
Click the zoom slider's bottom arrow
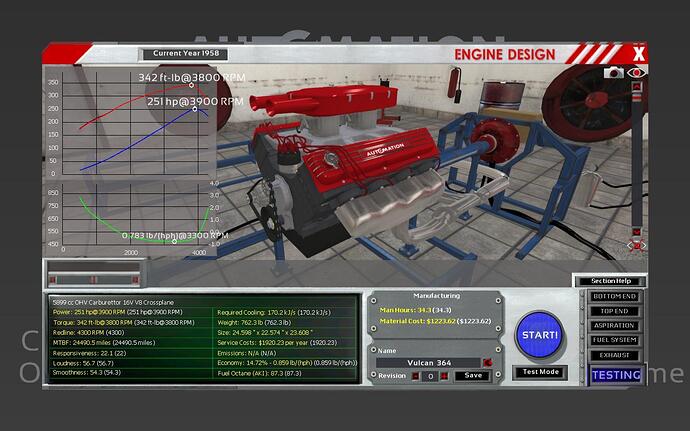[636, 232]
